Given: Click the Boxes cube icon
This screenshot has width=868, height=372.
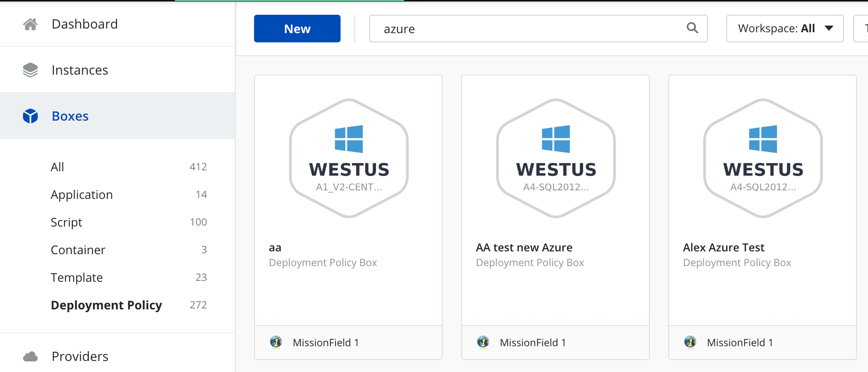Looking at the screenshot, I should point(30,116).
